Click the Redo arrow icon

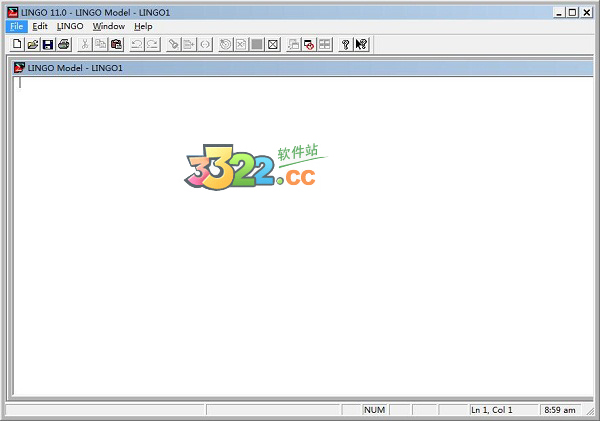[152, 44]
